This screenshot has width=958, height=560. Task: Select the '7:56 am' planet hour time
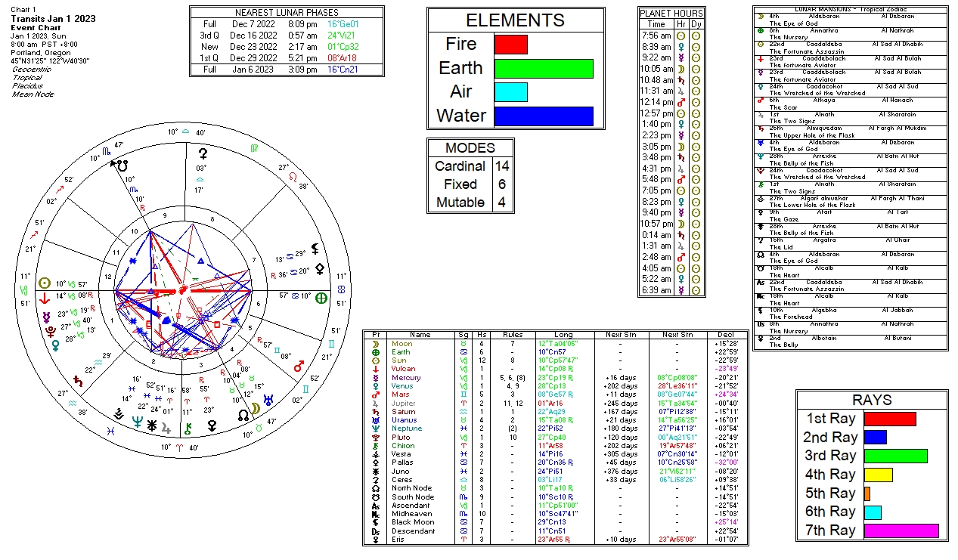(656, 36)
